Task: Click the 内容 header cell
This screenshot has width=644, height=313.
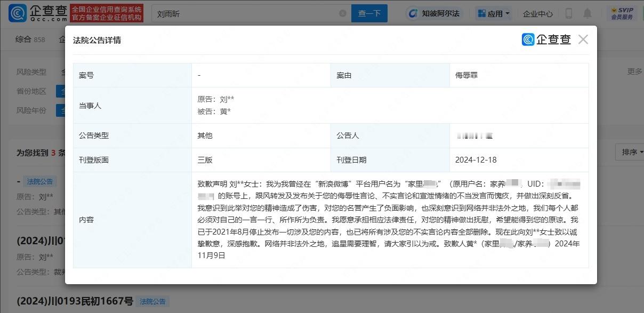Action: point(132,220)
